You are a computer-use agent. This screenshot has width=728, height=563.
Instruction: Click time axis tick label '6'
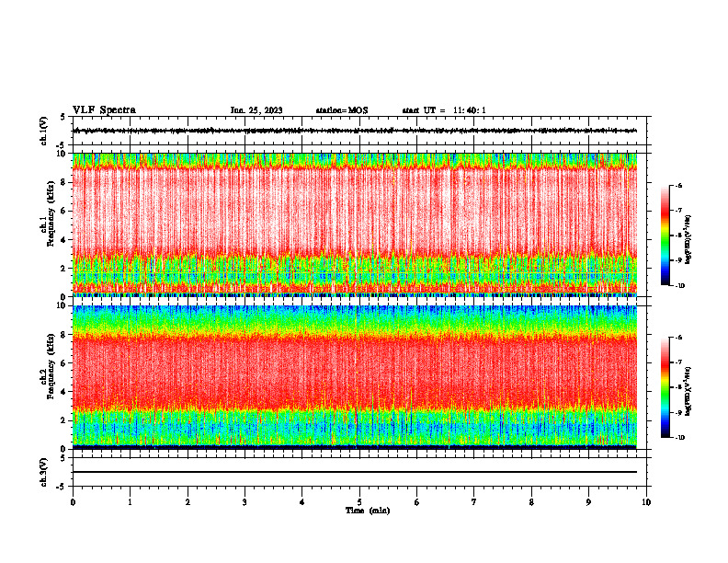pyautogui.click(x=417, y=502)
